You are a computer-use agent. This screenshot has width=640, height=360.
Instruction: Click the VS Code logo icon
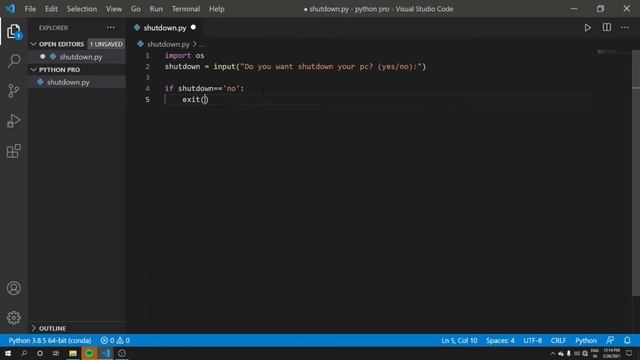pyautogui.click(x=10, y=9)
